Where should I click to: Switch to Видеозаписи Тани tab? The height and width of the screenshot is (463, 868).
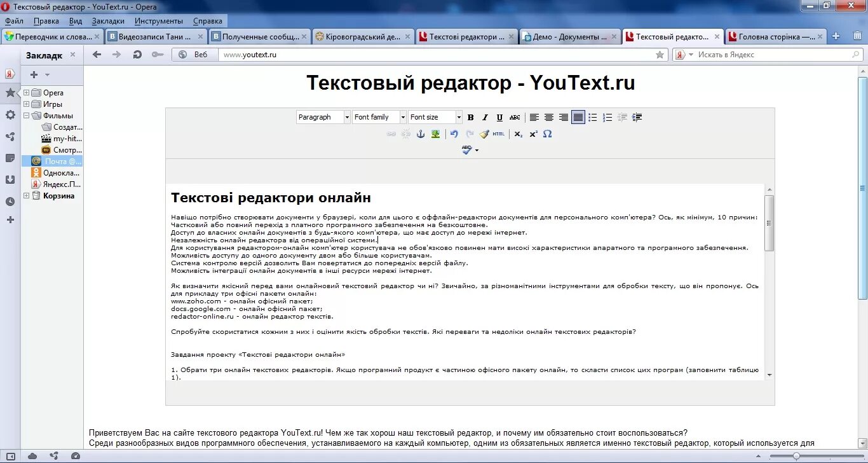156,37
